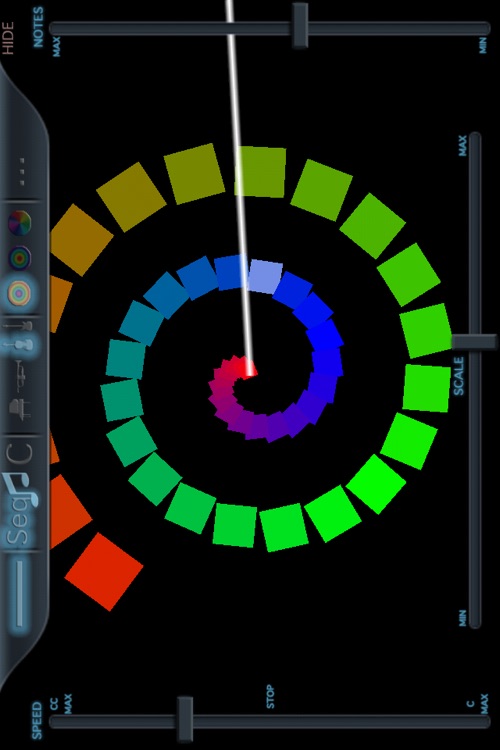The image size is (500, 750).
Task: Select the highlighted pastel concentric rings icon
Action: click(20, 292)
